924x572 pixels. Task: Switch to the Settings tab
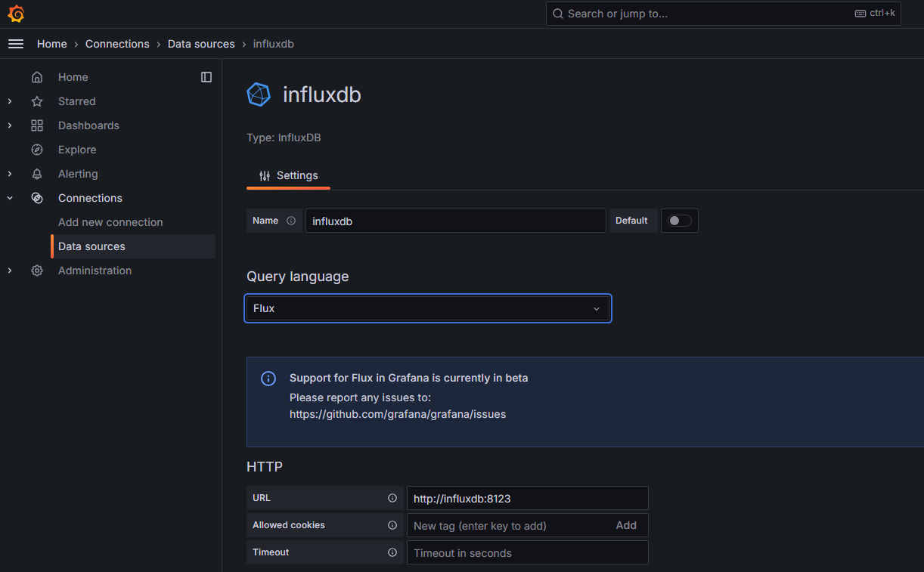click(x=289, y=175)
